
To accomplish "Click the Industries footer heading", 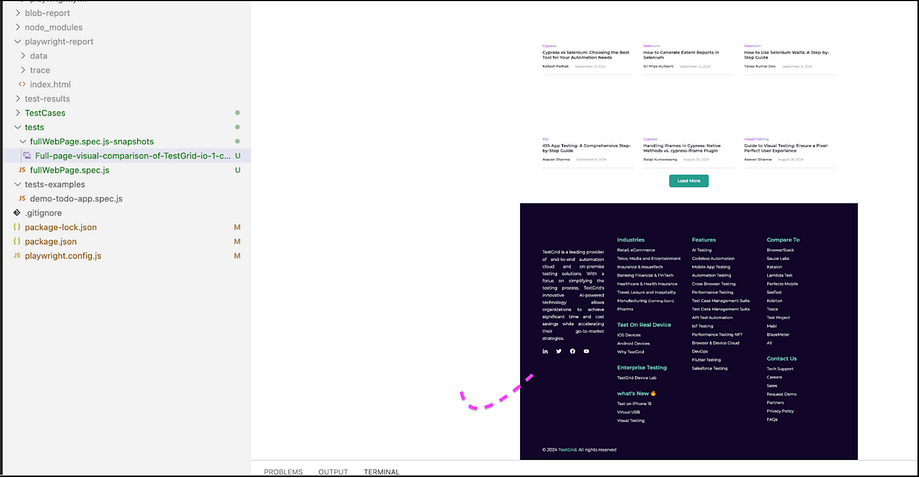I will [x=631, y=240].
